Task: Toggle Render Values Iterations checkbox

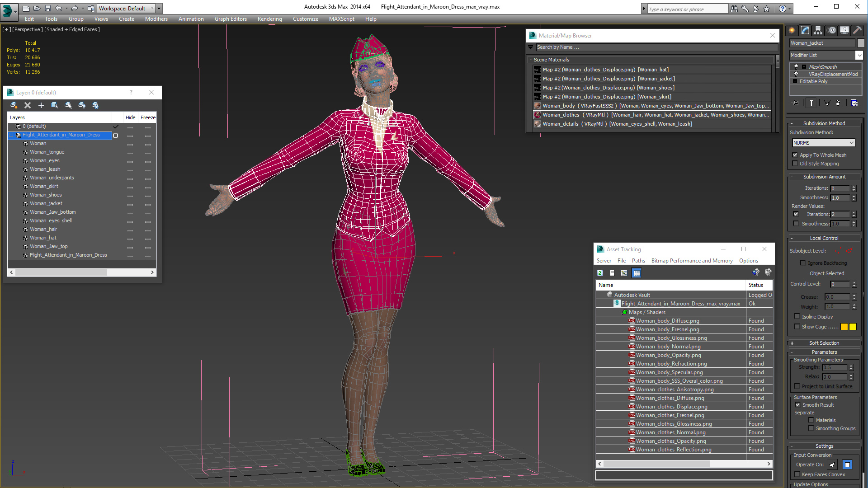Action: (796, 214)
